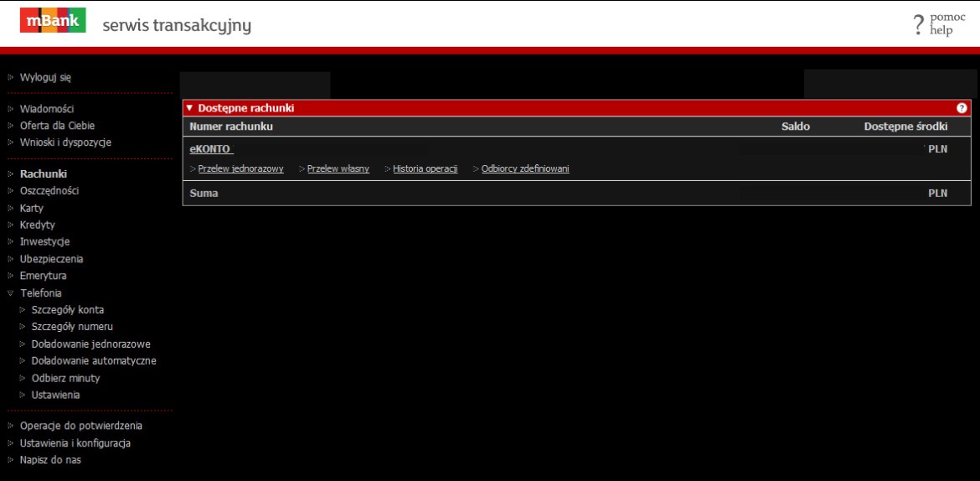Open Operacje do potwierdzenia
The height and width of the screenshot is (481, 980).
tap(81, 426)
